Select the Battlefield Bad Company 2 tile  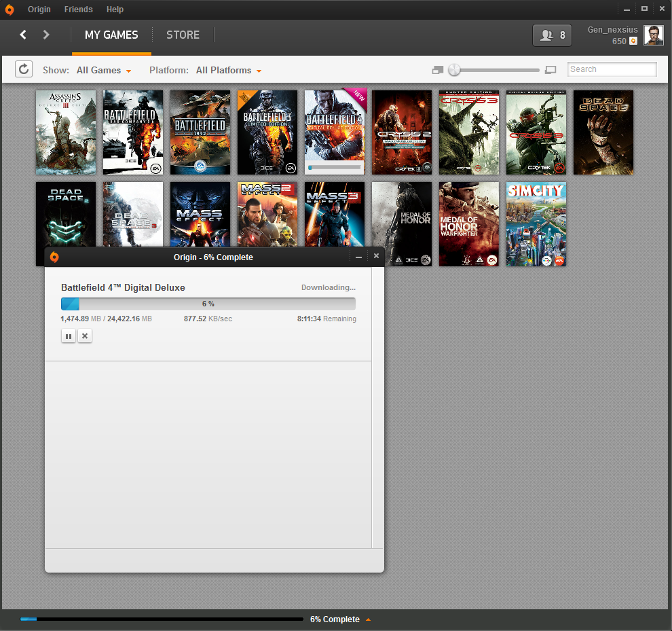pos(133,132)
